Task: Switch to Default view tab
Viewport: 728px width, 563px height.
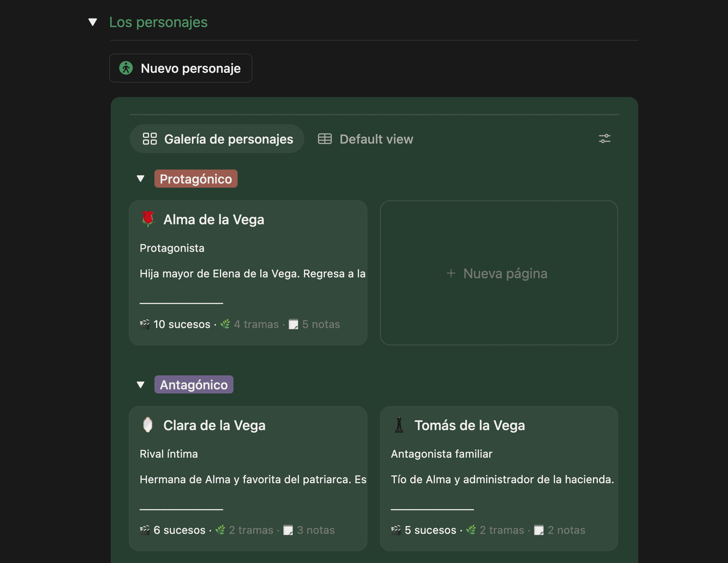Action: pos(366,139)
